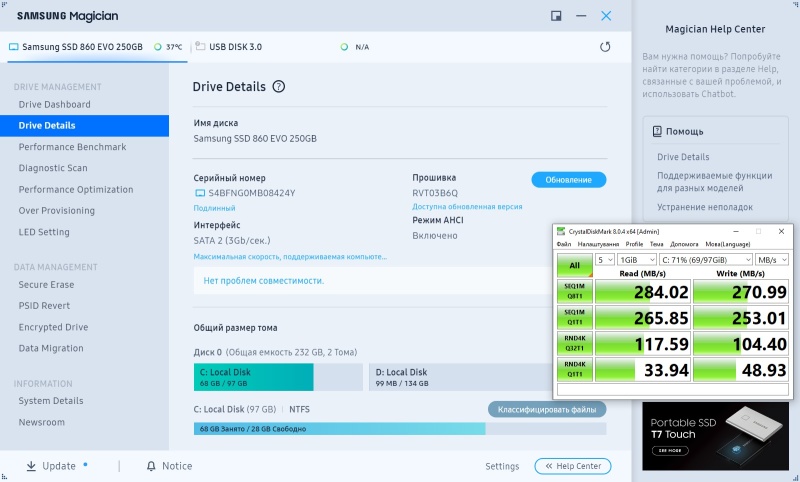Open Drive Details help question-mark icon
This screenshot has height=482, width=800.
[279, 87]
